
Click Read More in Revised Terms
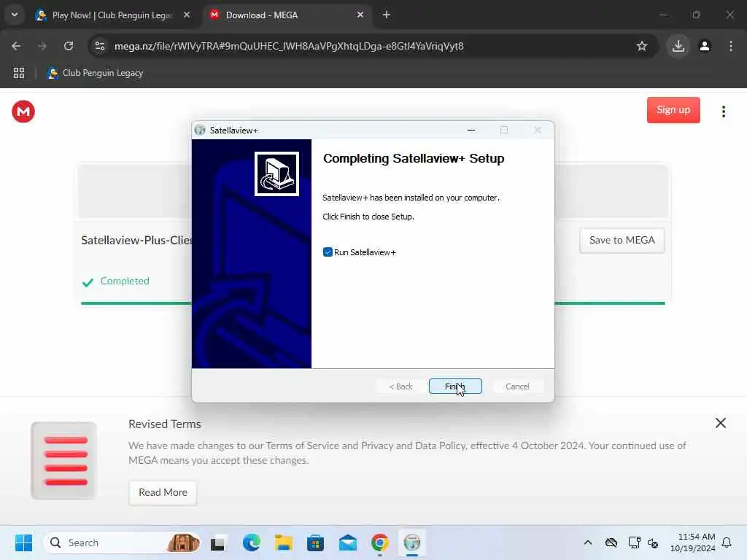(163, 492)
